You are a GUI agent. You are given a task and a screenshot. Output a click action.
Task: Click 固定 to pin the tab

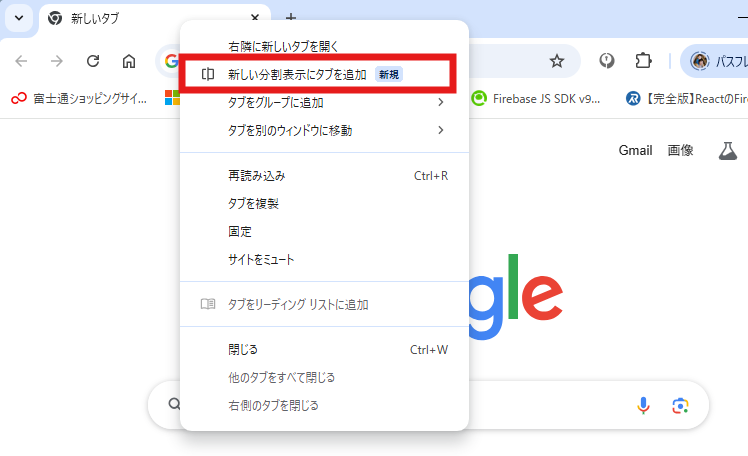(324, 232)
